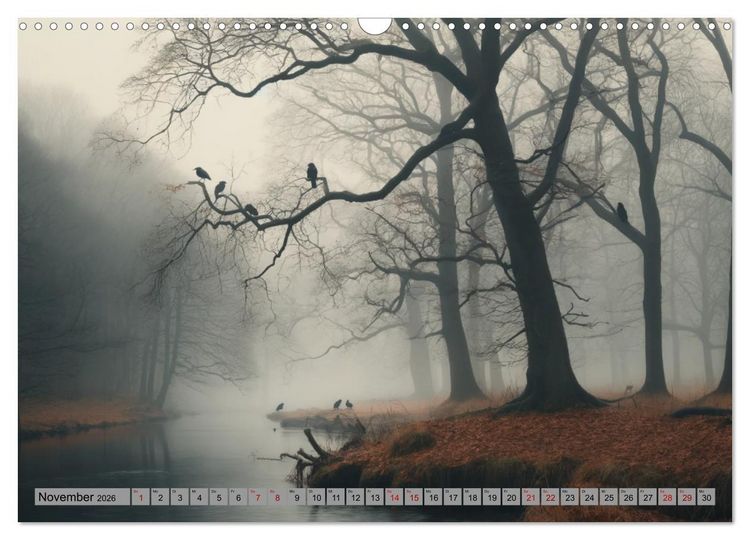Click the leftmost crow on the branch

[x=202, y=173]
